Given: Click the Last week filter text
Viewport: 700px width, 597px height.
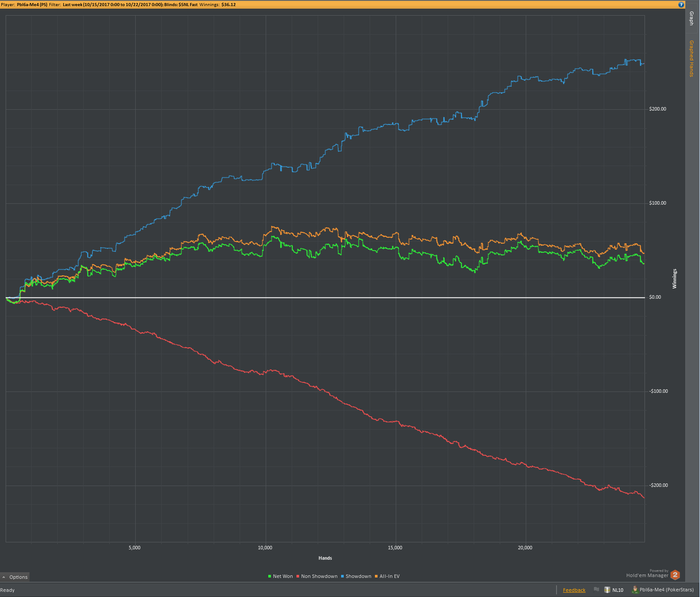Looking at the screenshot, I should pyautogui.click(x=72, y=4).
